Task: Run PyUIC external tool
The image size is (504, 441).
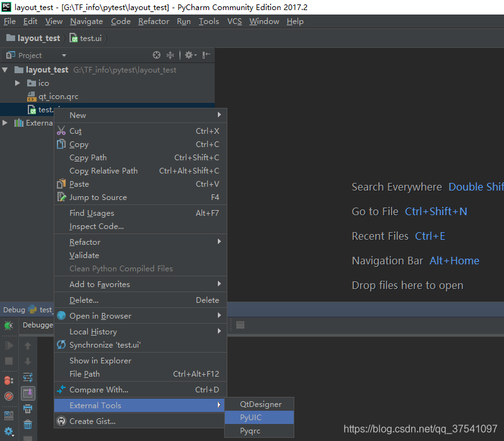Action: (259, 417)
